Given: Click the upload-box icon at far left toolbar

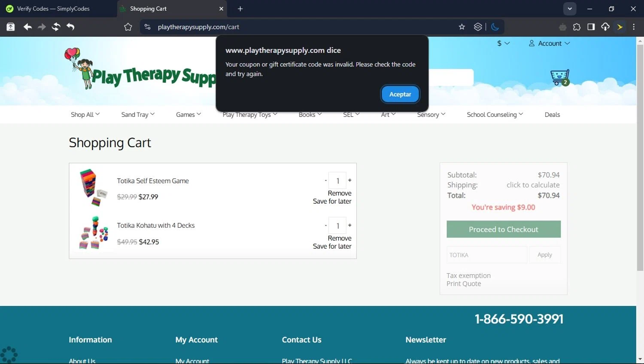Looking at the screenshot, I should point(10,27).
